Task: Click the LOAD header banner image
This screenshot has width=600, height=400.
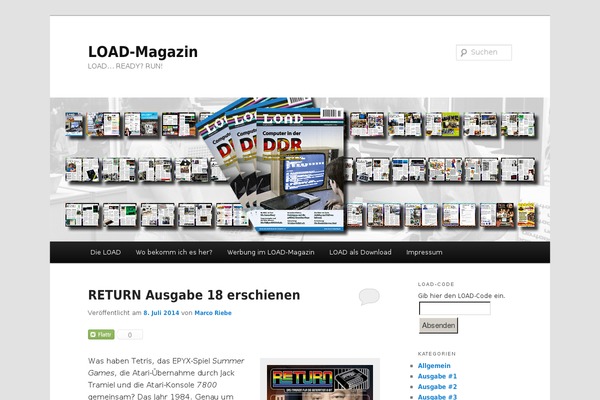Action: click(x=300, y=169)
